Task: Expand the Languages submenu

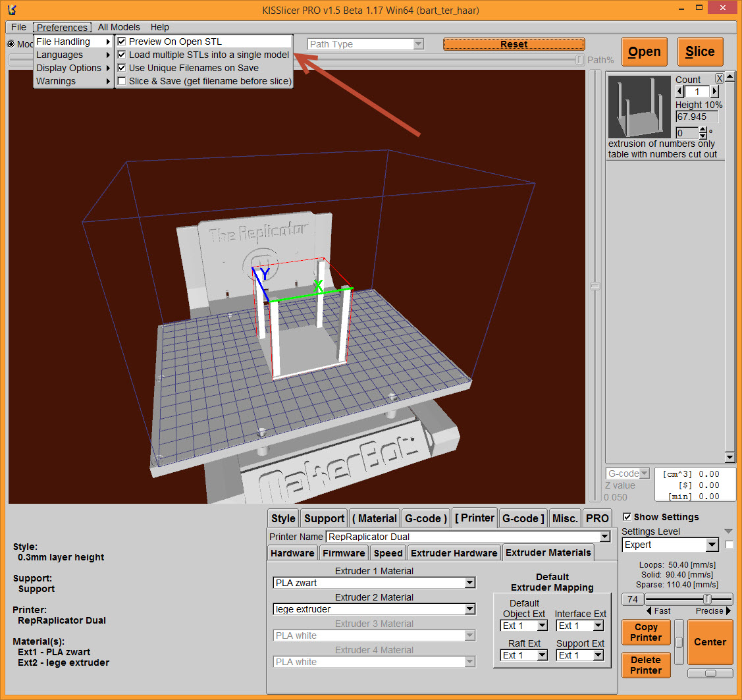Action: click(x=73, y=55)
